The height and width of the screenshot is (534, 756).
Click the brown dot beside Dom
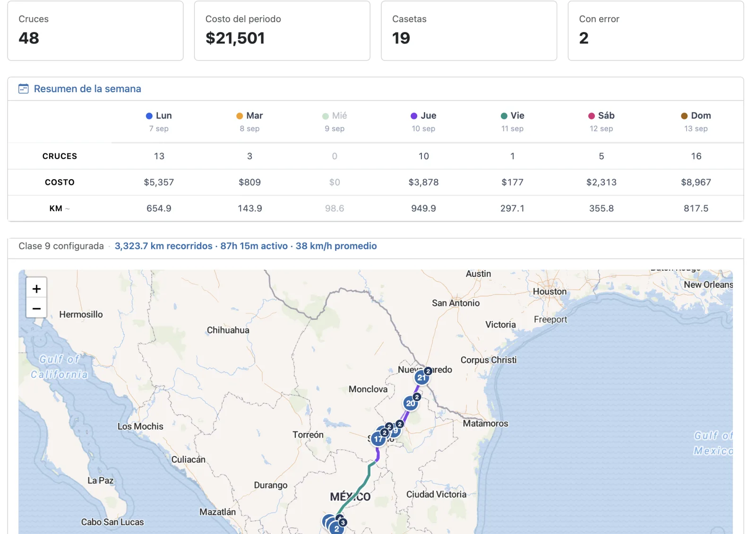point(684,116)
